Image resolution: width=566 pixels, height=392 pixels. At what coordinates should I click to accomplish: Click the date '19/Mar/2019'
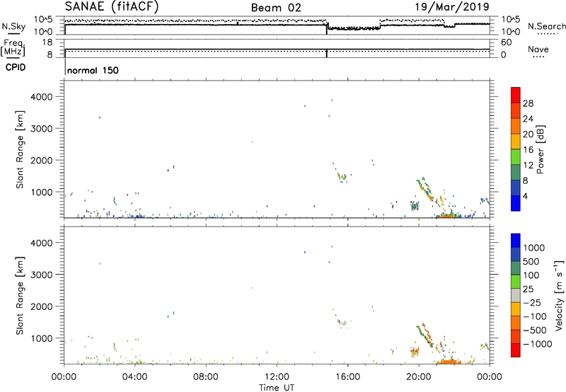tap(452, 6)
